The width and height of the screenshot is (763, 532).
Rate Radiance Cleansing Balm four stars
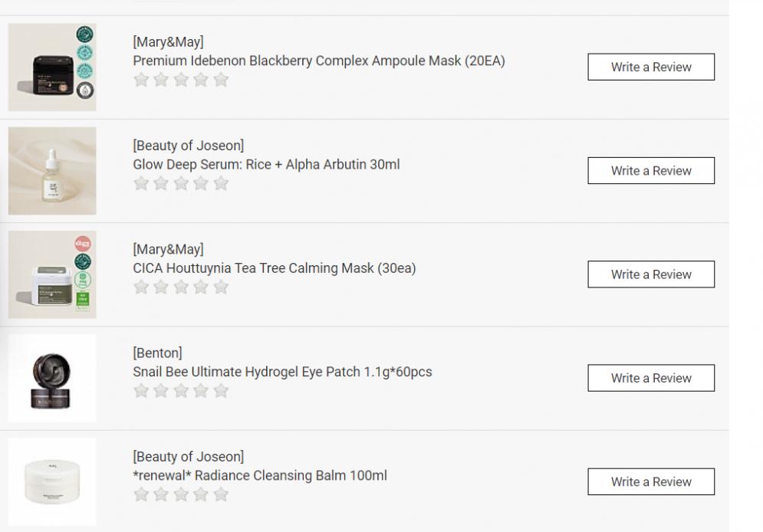(201, 494)
